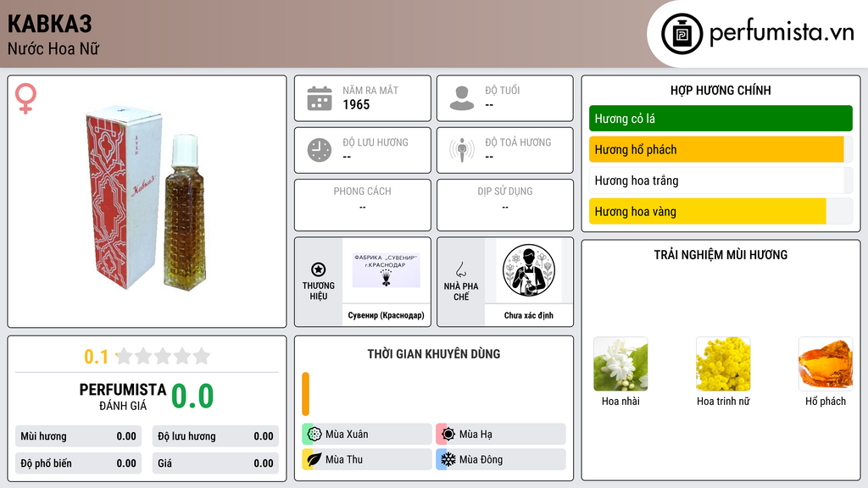Image resolution: width=868 pixels, height=488 pixels.
Task: Click the yellow Hương hoa vàng accord bar
Action: pos(721,211)
